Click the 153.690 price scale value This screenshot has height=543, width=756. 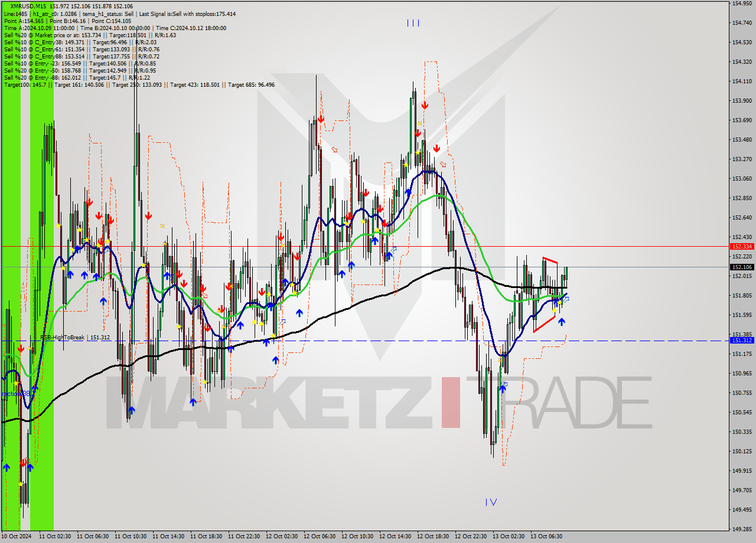point(741,120)
